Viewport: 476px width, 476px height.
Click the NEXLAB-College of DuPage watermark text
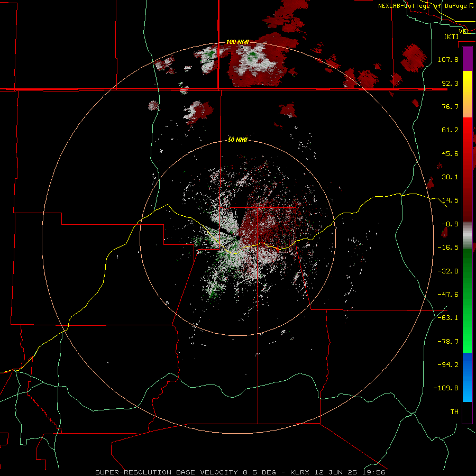point(426,6)
